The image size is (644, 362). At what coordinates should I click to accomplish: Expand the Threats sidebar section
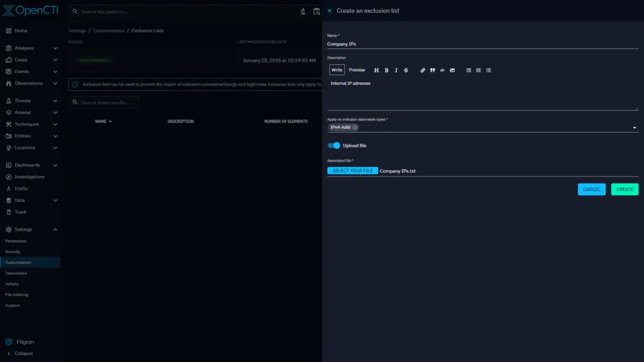click(55, 101)
